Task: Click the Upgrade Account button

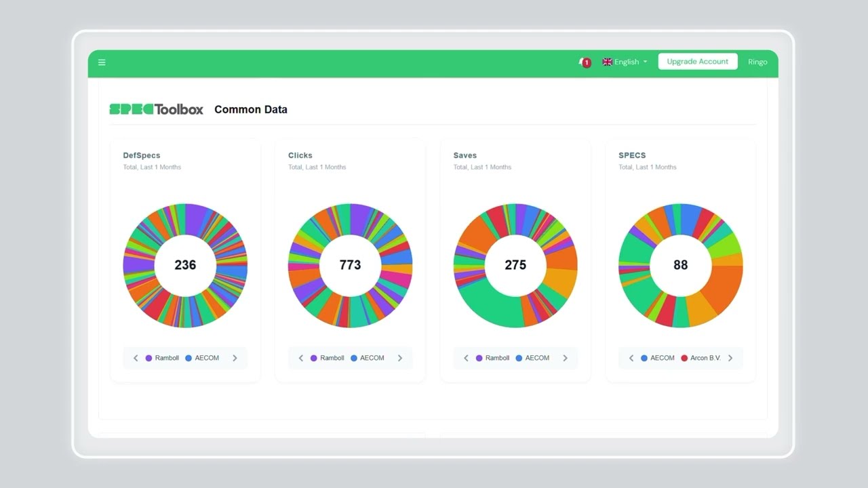Action: (697, 62)
